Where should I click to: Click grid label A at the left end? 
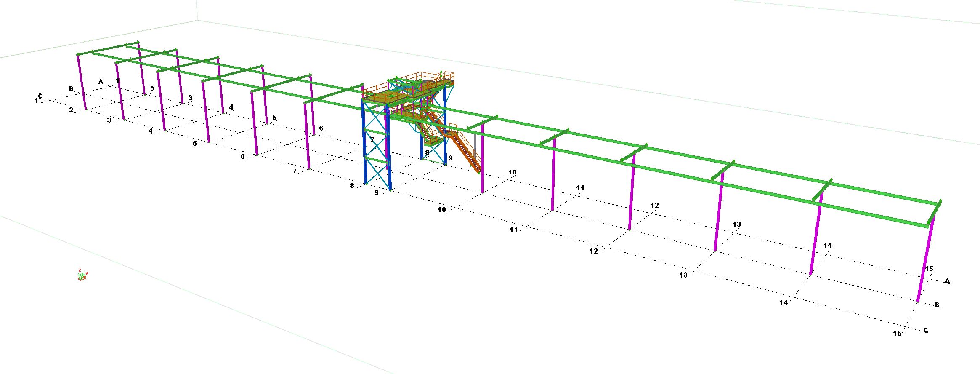click(x=101, y=82)
